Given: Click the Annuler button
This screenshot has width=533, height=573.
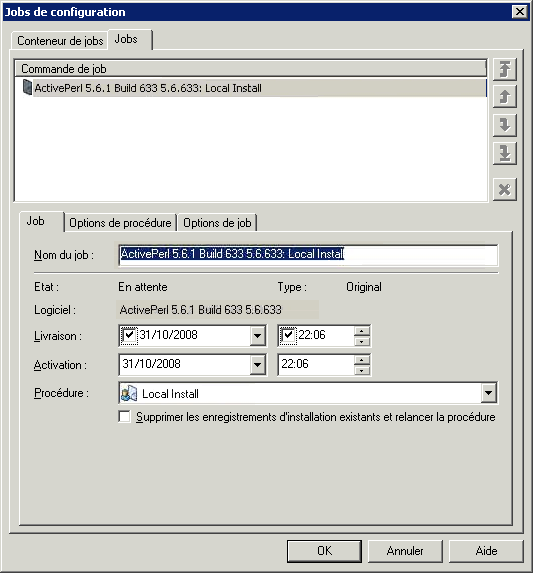Looking at the screenshot, I should pyautogui.click(x=405, y=551).
